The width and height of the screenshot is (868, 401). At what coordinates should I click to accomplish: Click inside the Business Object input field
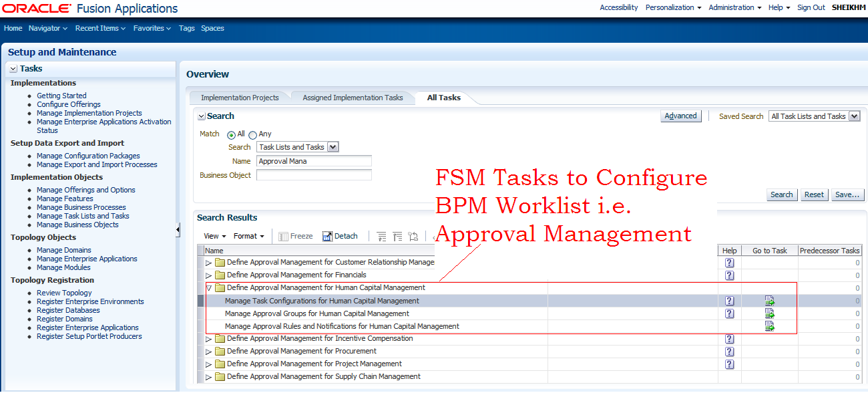coord(314,174)
